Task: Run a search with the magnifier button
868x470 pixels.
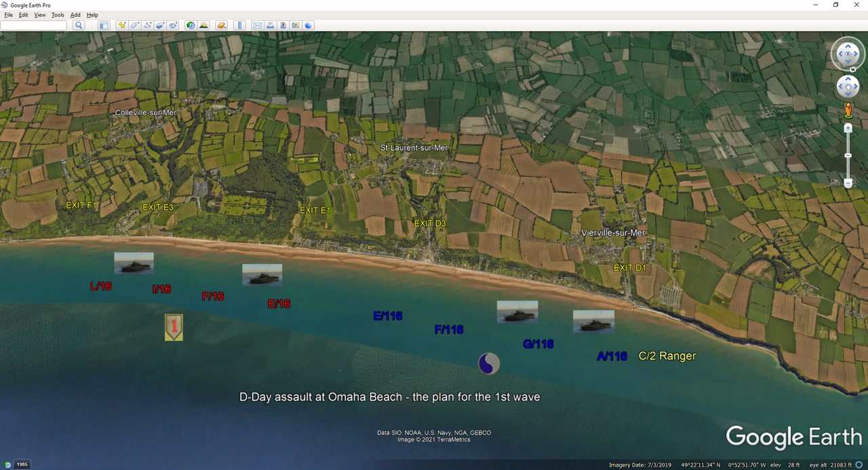Action: coord(79,25)
